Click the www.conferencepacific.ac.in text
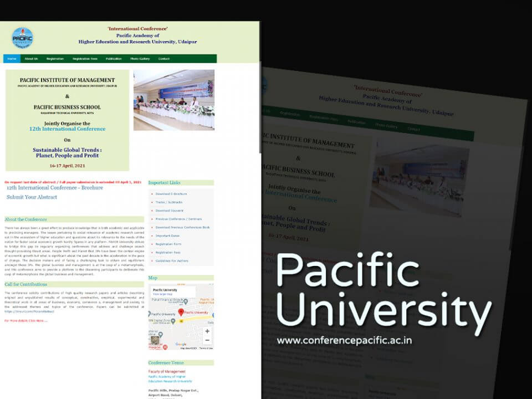532x399 pixels. 344,340
